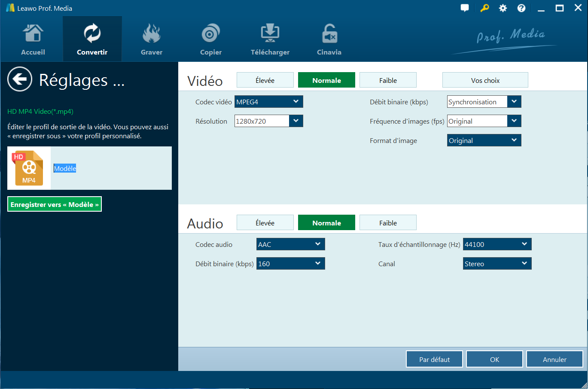Open the Cinavia unlock icon
The image size is (588, 389).
(329, 34)
